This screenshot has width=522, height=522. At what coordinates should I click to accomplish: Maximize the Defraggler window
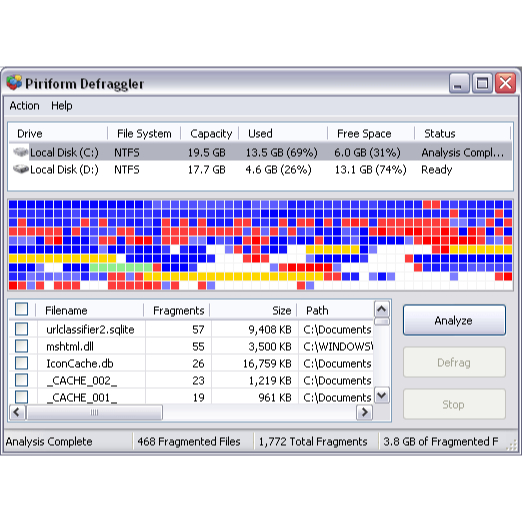coord(482,83)
